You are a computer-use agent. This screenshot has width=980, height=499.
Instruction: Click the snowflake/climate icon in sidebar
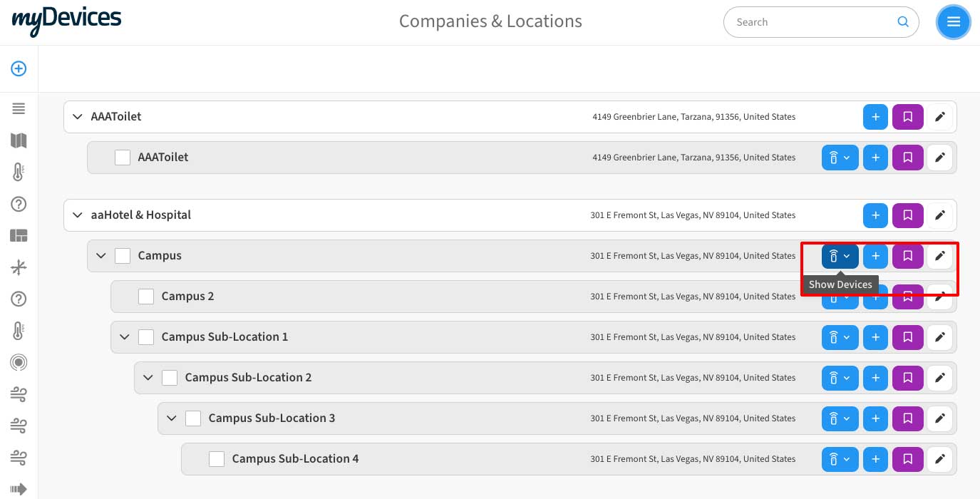tap(19, 267)
